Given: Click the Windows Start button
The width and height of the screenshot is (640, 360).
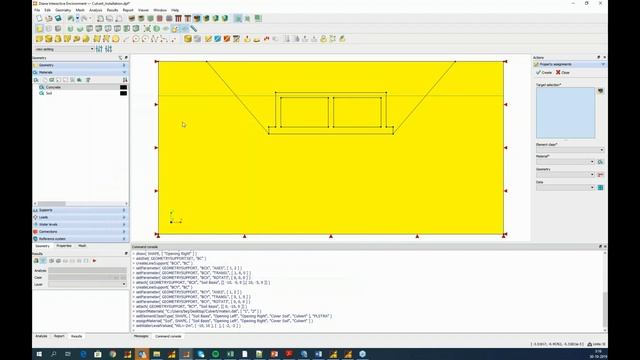Looking at the screenshot, I should pyautogui.click(x=39, y=354).
